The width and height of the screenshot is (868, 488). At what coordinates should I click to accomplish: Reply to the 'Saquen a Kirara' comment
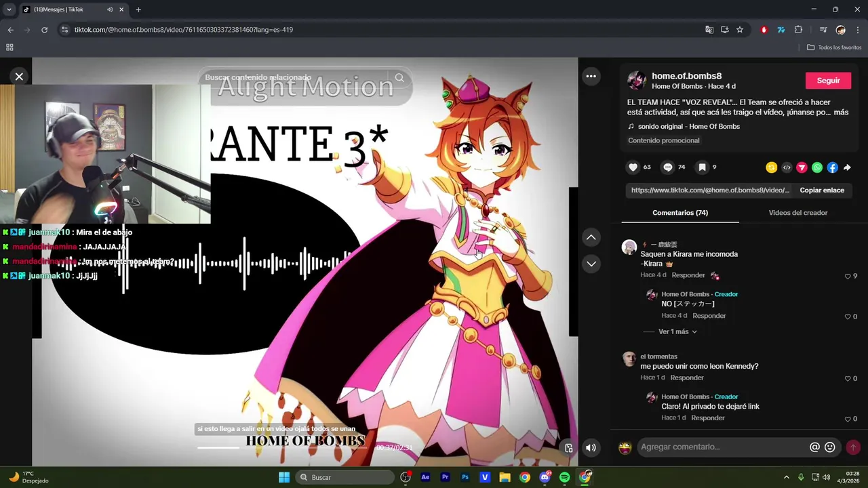pos(688,275)
